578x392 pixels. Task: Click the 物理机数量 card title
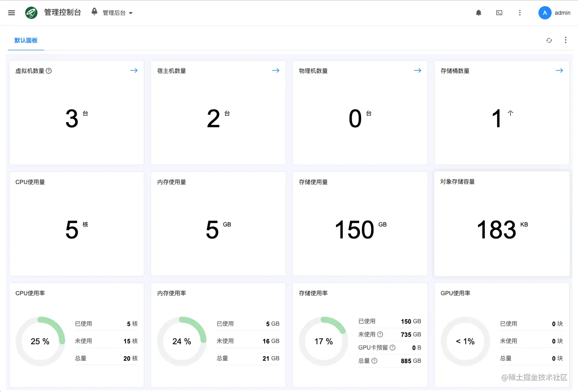coord(313,71)
